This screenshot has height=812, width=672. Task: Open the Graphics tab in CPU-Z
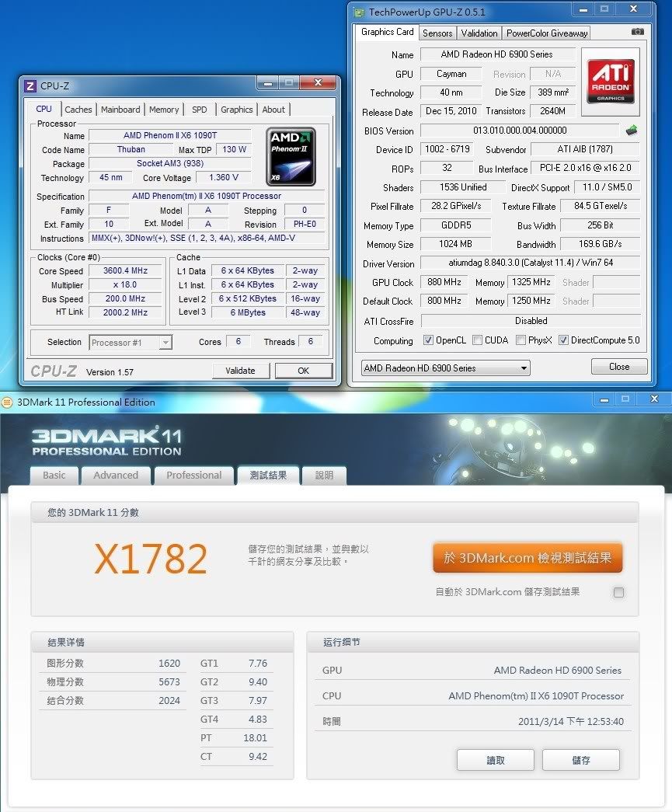coord(237,110)
